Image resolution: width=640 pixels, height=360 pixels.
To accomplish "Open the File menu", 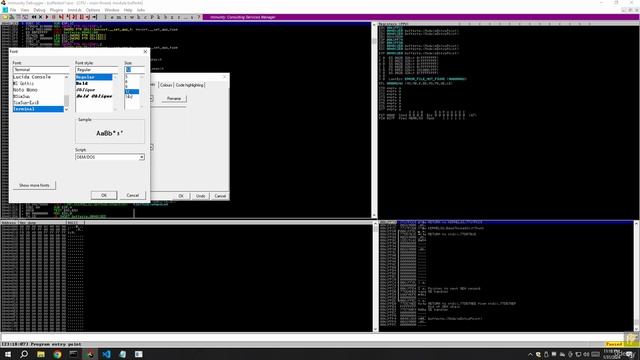I will 13,10.
